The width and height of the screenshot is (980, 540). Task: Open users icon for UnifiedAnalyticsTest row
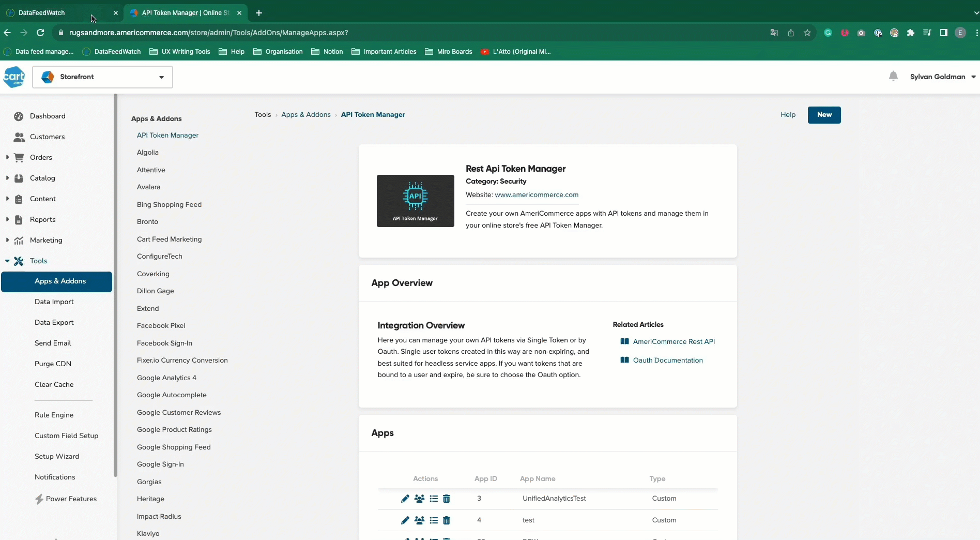tap(419, 499)
